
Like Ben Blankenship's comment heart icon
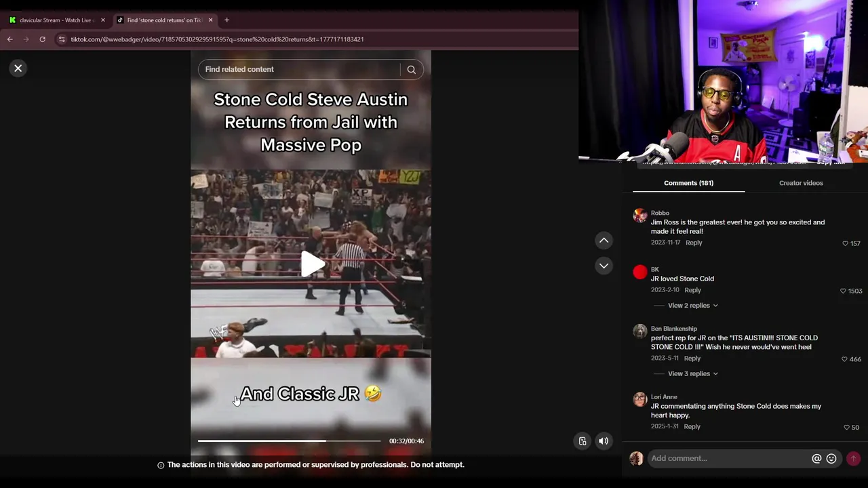[844, 359]
